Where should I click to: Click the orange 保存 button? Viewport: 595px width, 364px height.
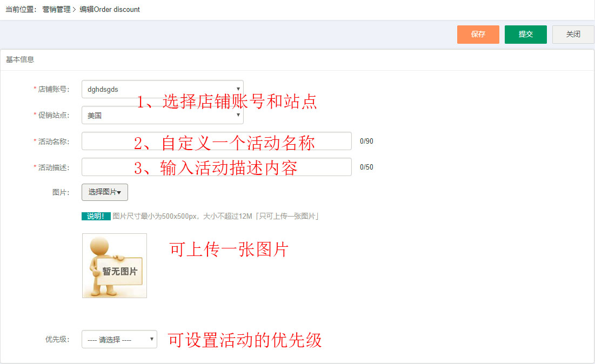[x=478, y=35]
